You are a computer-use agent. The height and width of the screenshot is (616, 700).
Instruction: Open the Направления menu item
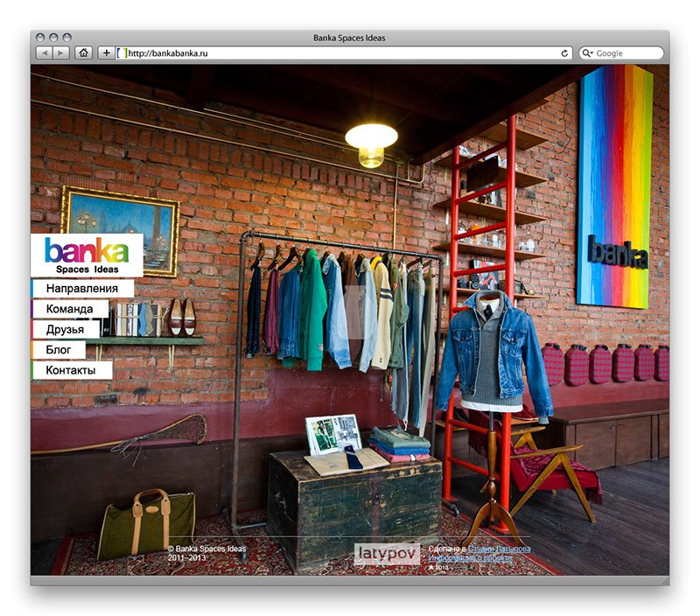point(82,288)
